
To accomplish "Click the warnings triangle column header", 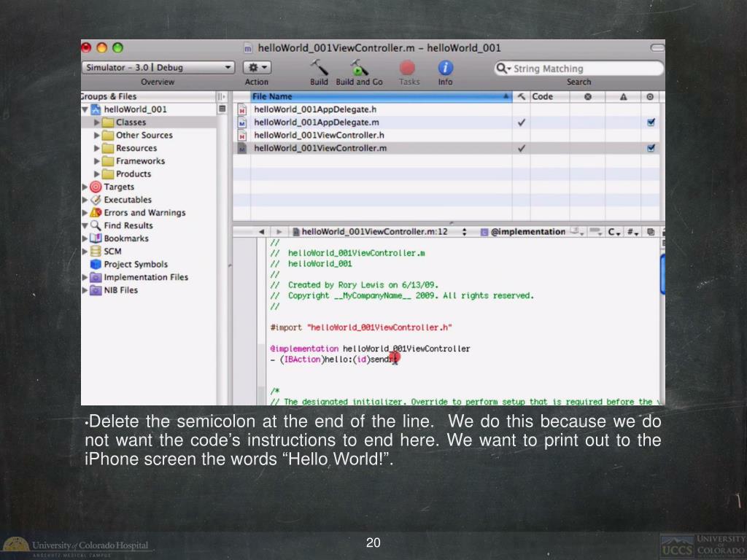I will 623,97.
